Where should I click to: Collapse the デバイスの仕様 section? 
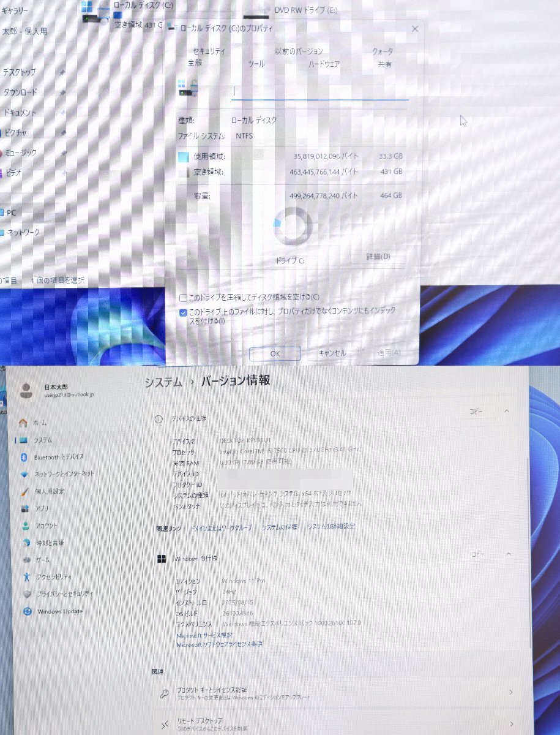[507, 411]
